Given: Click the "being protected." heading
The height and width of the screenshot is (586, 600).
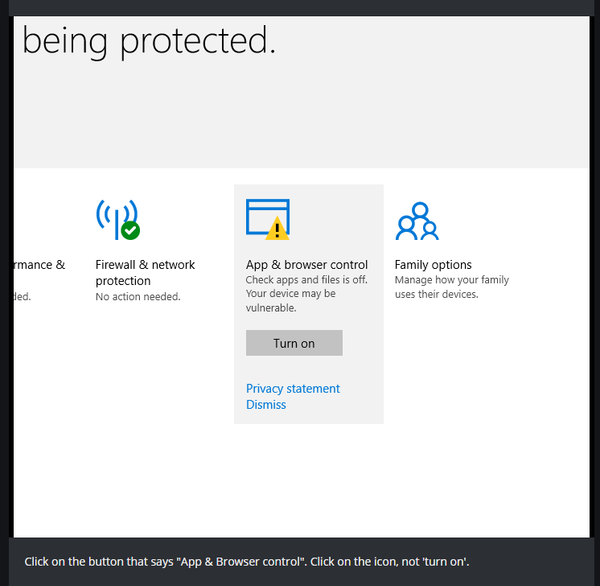Looking at the screenshot, I should (149, 41).
